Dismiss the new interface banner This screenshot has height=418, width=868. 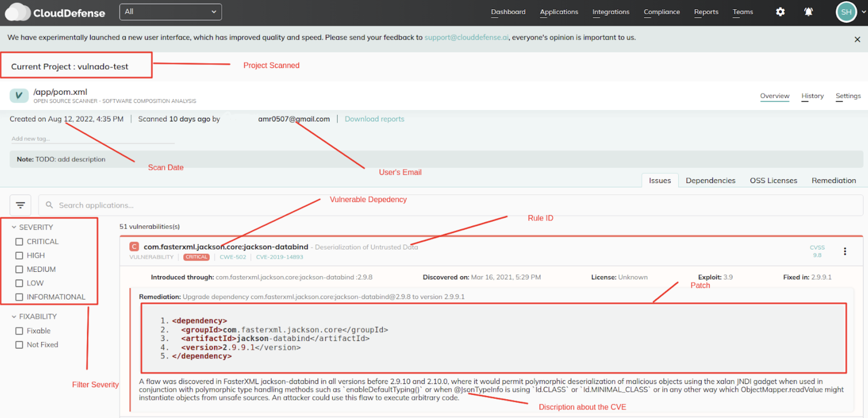click(x=857, y=39)
